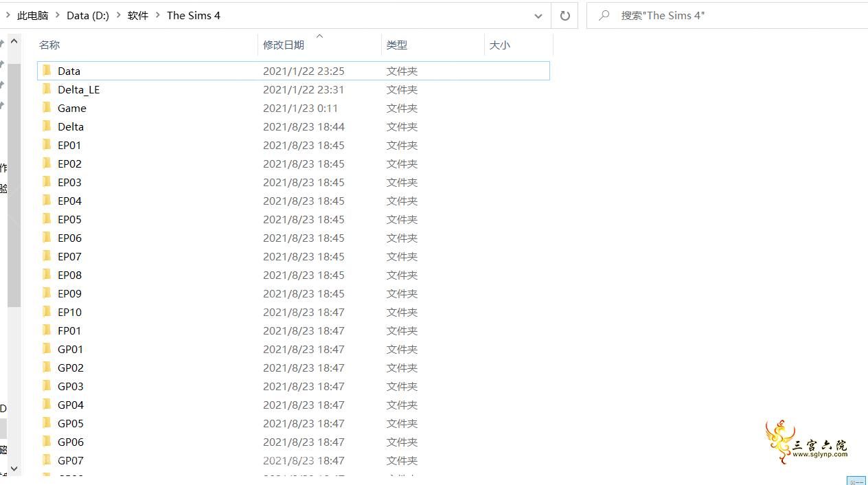Select the GP01 folder name
The height and width of the screenshot is (485, 868).
click(71, 349)
